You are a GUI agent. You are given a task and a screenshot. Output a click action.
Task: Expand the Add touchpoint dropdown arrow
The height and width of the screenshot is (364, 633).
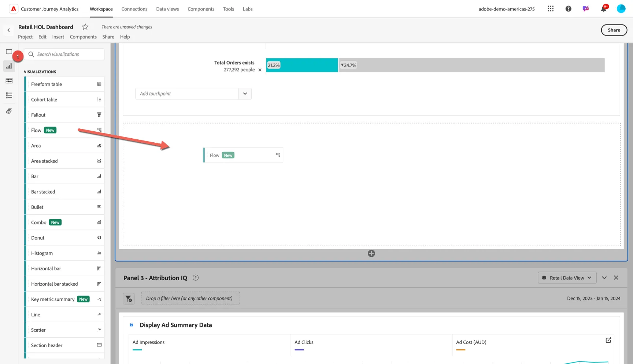(x=245, y=94)
